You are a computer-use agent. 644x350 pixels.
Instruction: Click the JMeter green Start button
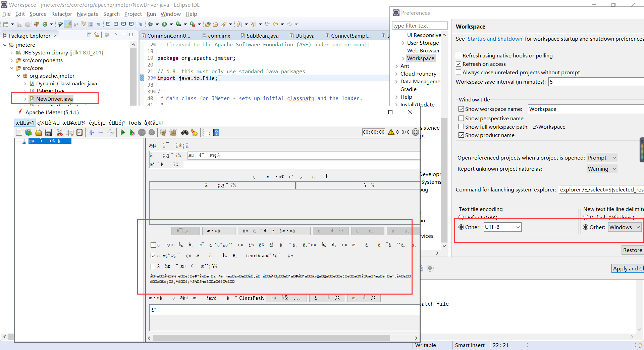coord(122,133)
